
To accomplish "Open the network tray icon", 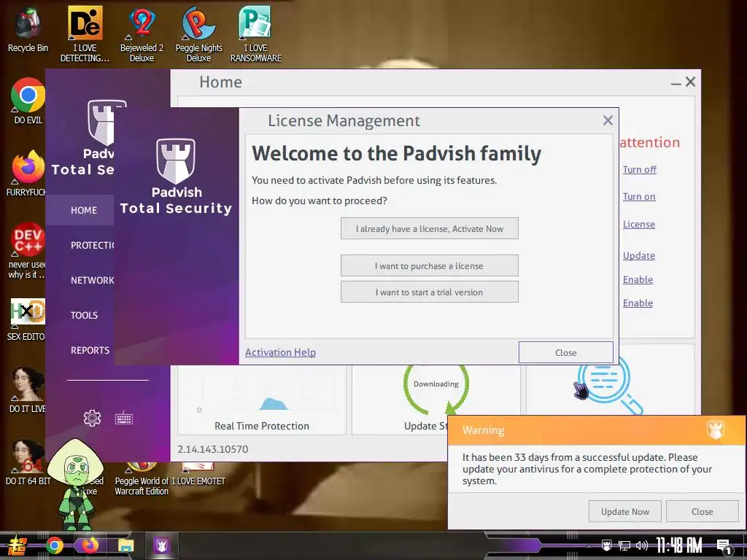I will coord(624,545).
